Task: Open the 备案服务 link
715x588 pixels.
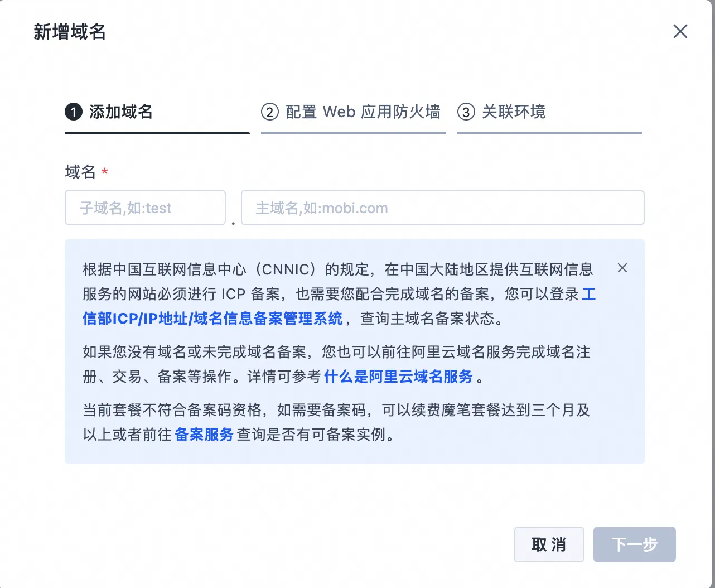Action: tap(204, 435)
